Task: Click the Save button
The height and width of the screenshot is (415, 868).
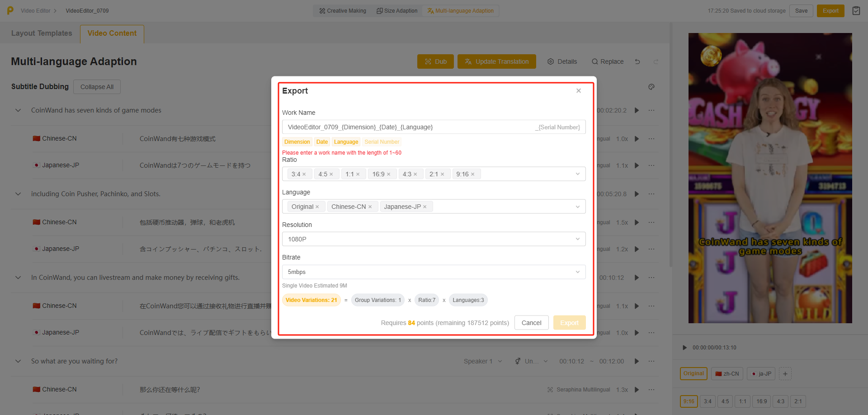Action: point(801,11)
